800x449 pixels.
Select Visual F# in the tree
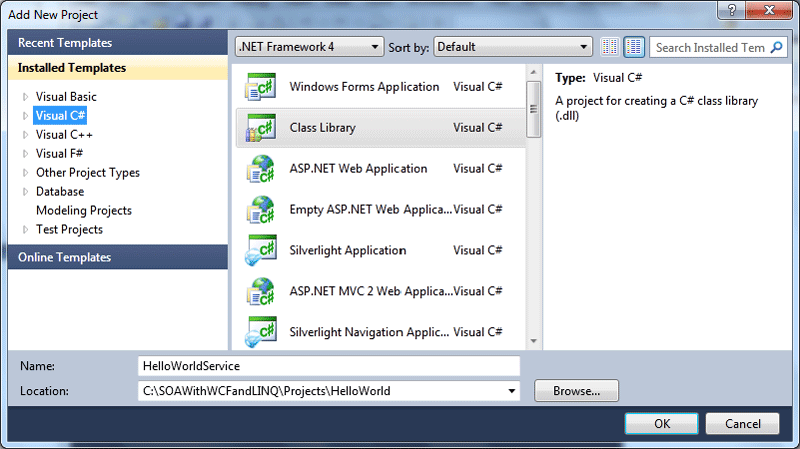pyautogui.click(x=59, y=154)
